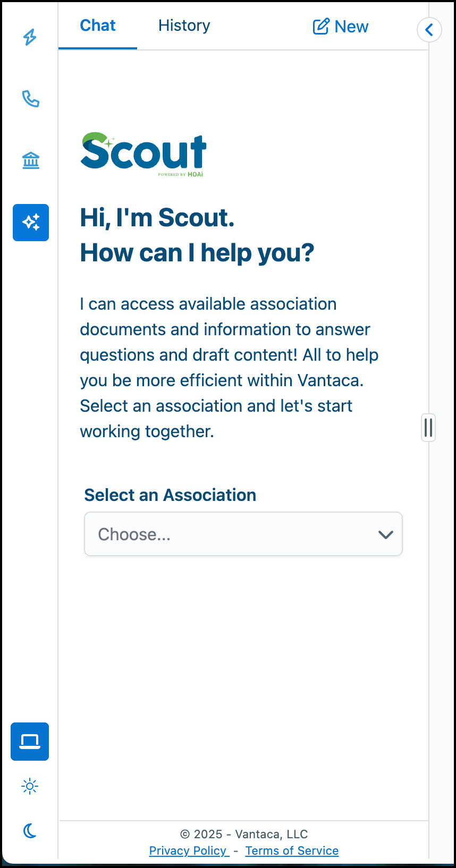Click the pencil edit icon beside New
The image size is (456, 868).
321,26
